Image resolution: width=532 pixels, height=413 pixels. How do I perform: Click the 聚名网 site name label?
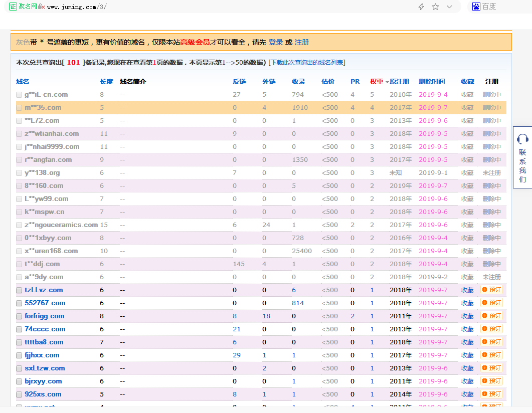[28, 7]
